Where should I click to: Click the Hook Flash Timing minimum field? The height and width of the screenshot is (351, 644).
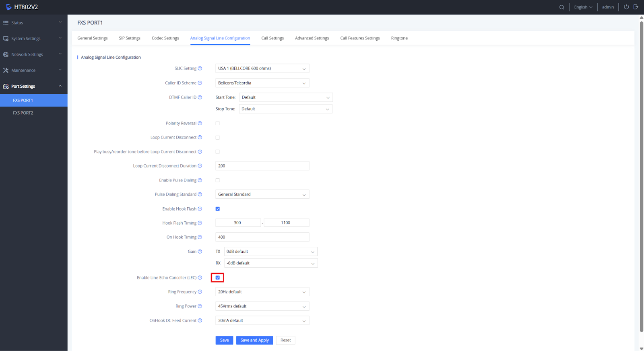[x=238, y=223]
